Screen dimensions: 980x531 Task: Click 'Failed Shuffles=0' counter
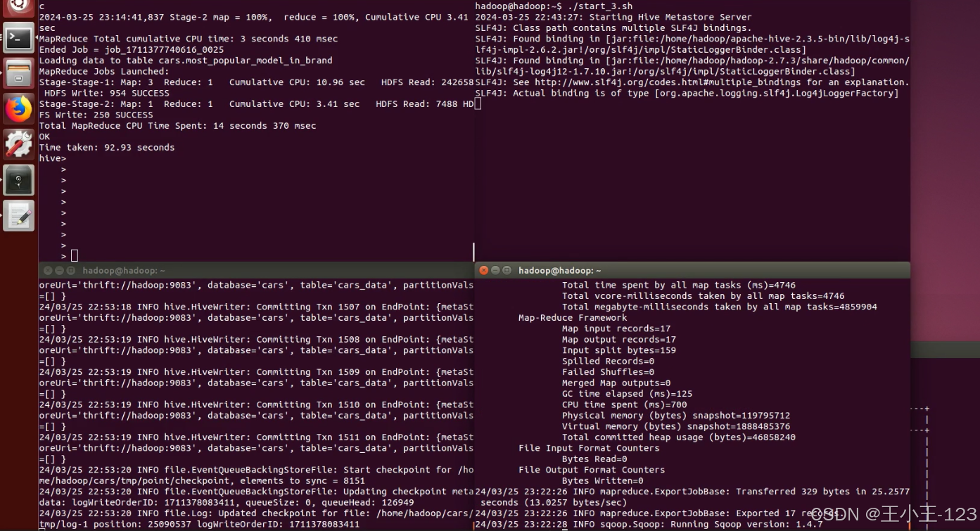pos(608,372)
